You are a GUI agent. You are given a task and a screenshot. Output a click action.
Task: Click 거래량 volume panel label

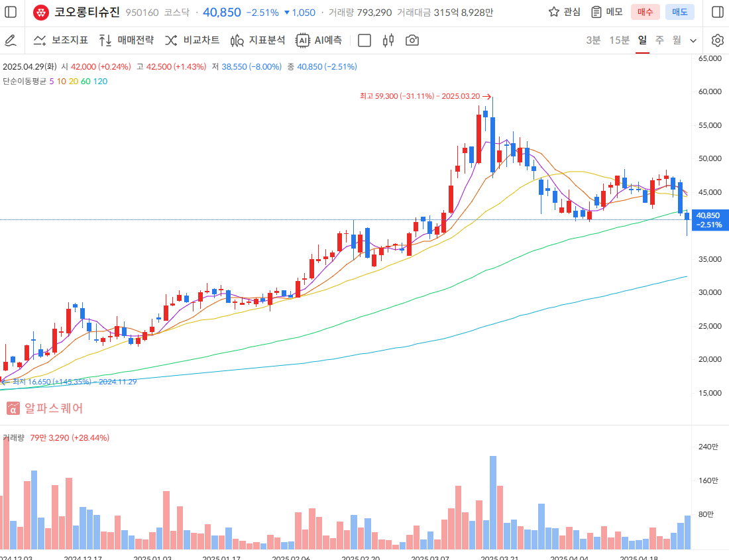[13, 438]
